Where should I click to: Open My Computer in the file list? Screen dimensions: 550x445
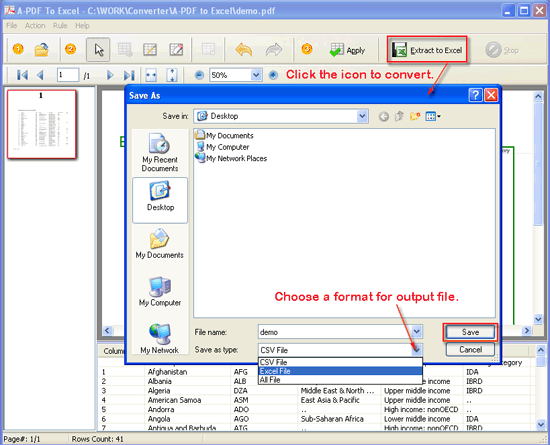(222, 147)
